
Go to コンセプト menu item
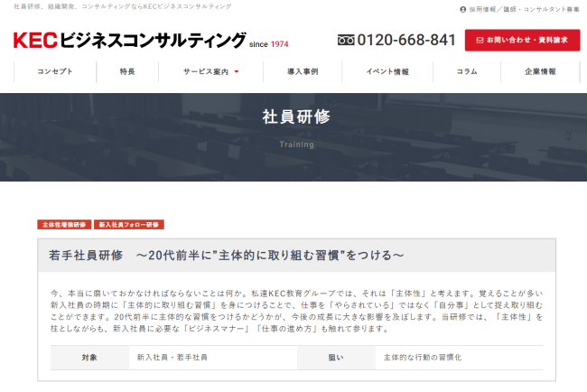[55, 71]
